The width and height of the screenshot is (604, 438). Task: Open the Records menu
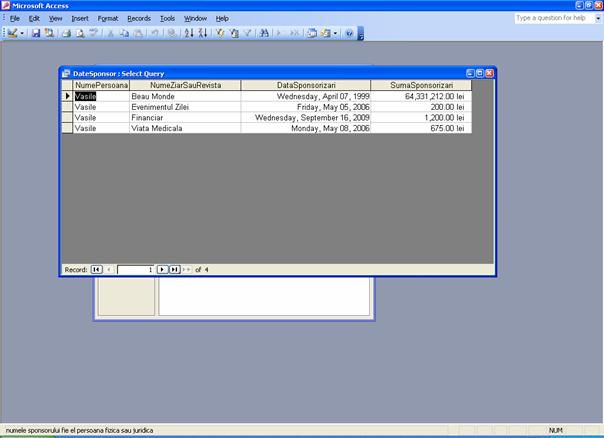pyautogui.click(x=139, y=18)
